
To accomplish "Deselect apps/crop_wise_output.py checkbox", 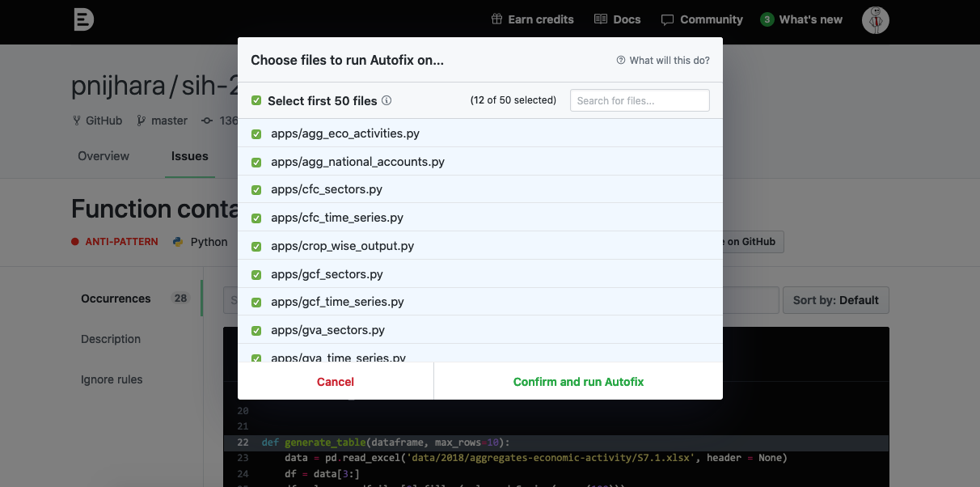I will (x=256, y=247).
